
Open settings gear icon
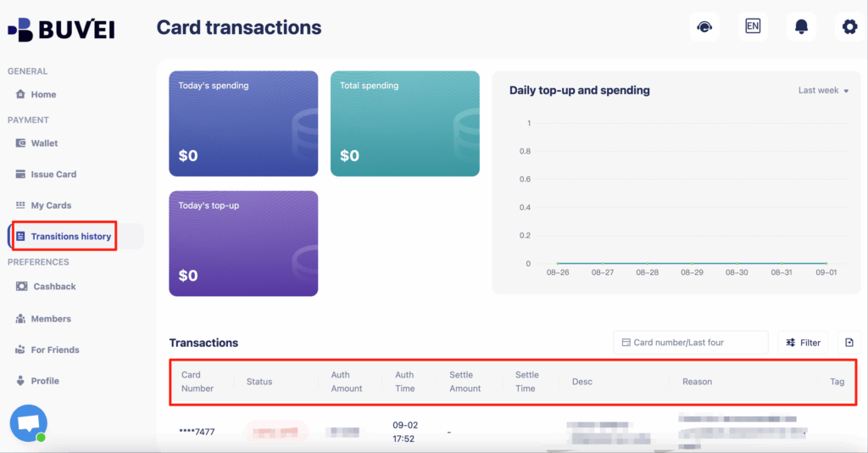point(849,26)
